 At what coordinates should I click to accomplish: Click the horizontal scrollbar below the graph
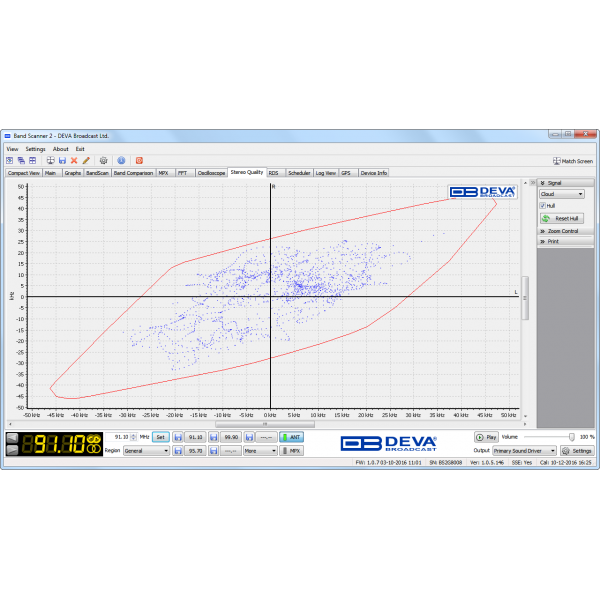point(265,424)
